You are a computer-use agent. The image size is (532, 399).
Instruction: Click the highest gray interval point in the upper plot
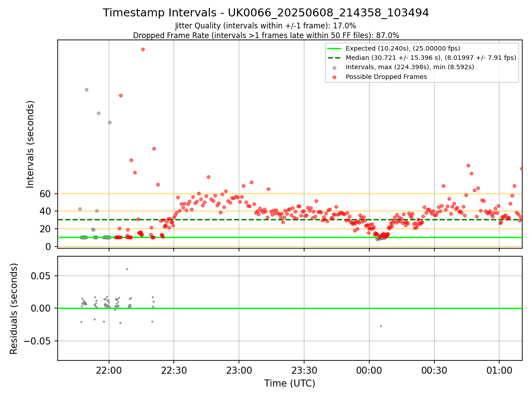pos(86,90)
